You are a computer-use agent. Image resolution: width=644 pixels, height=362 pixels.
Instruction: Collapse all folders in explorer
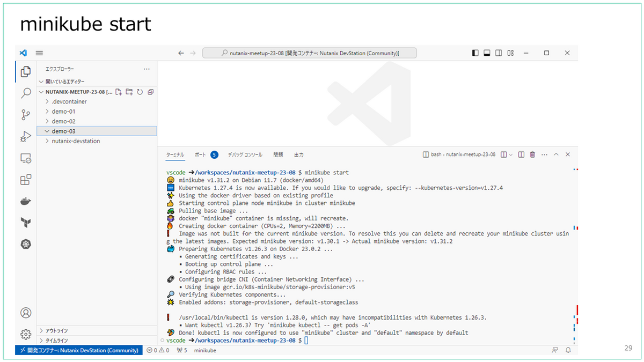150,92
